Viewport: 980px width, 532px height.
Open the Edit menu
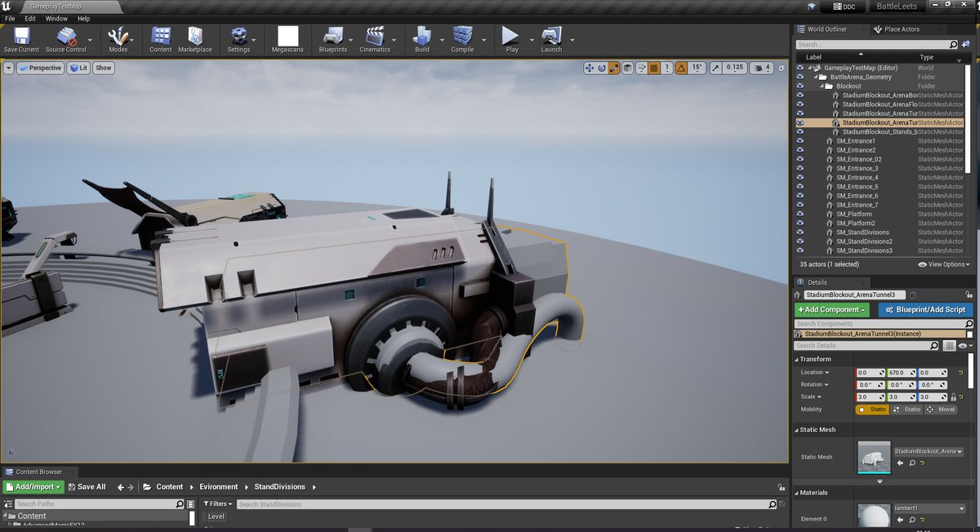tap(30, 18)
